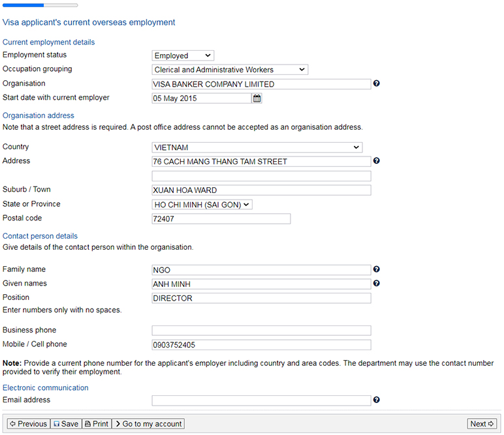Click the Postal code field
Viewport: 504px width, 435px height.
[x=221, y=218]
